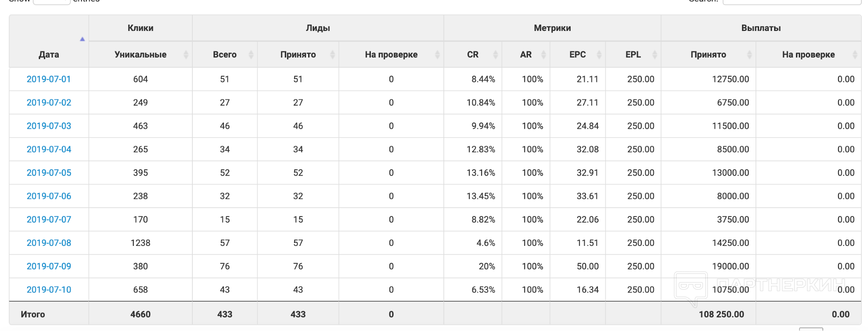The height and width of the screenshot is (331, 868).
Task: Click the Итого total payout 108 250.00
Action: pyautogui.click(x=721, y=314)
